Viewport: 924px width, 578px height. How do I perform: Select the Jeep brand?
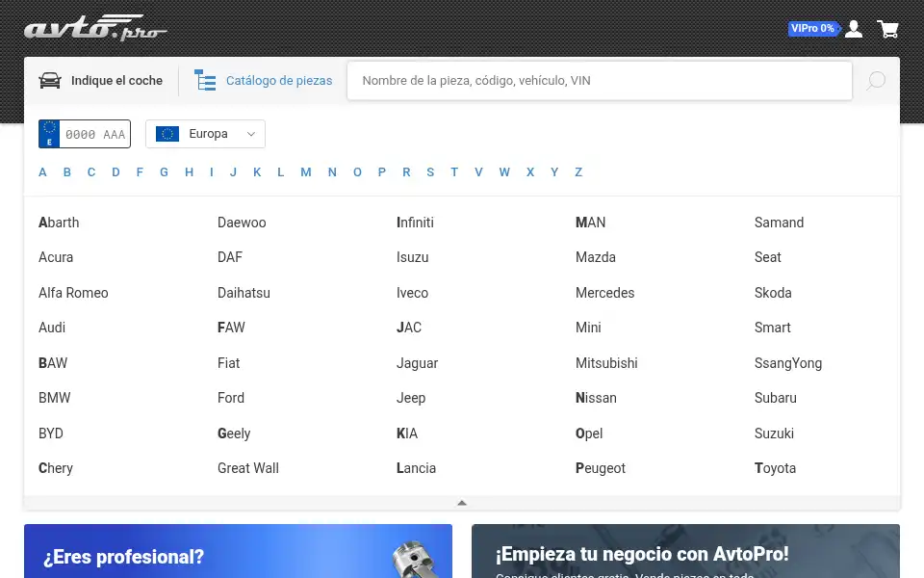coord(411,398)
